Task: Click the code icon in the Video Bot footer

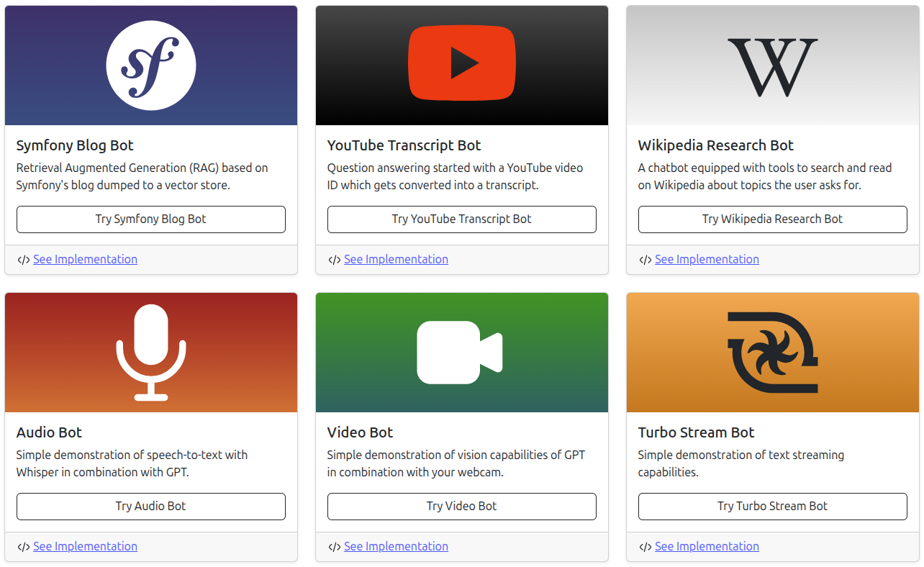Action: (x=334, y=547)
